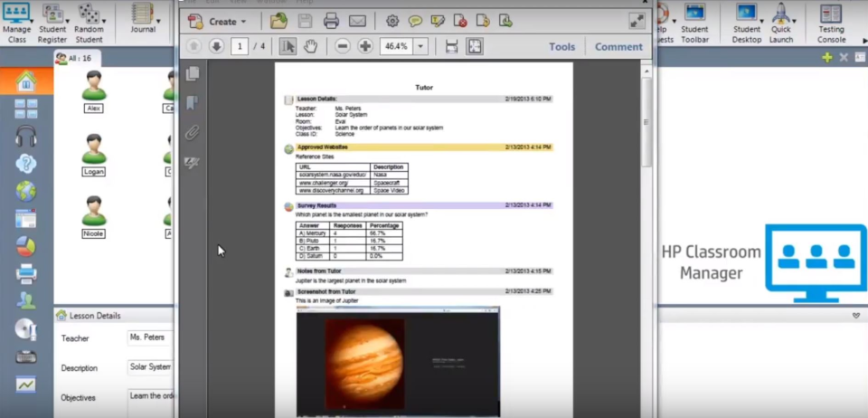Click the page icon with orange arrow
Viewport: 868px width, 418px height.
coord(483,22)
